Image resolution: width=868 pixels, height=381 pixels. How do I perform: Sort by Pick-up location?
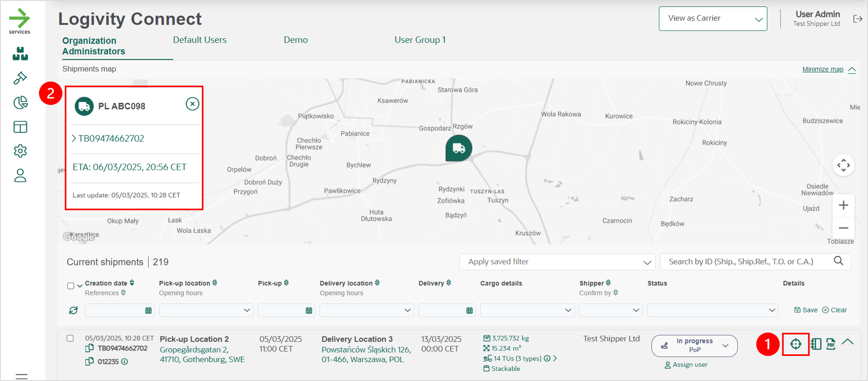[x=215, y=283]
